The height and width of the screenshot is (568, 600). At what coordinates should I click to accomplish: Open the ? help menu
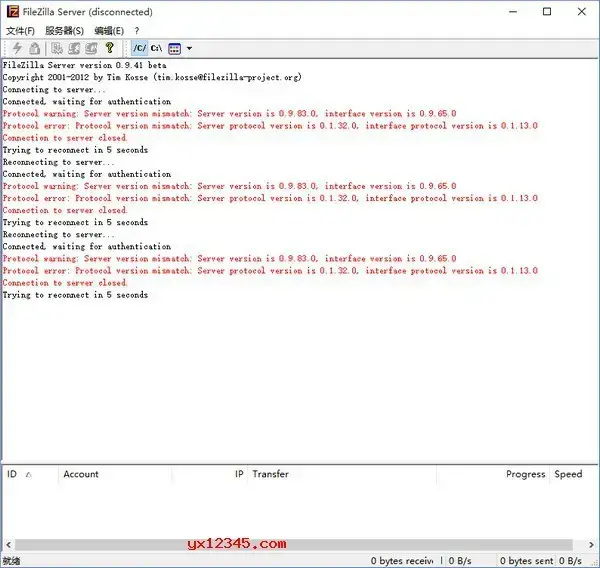[x=137, y=31]
